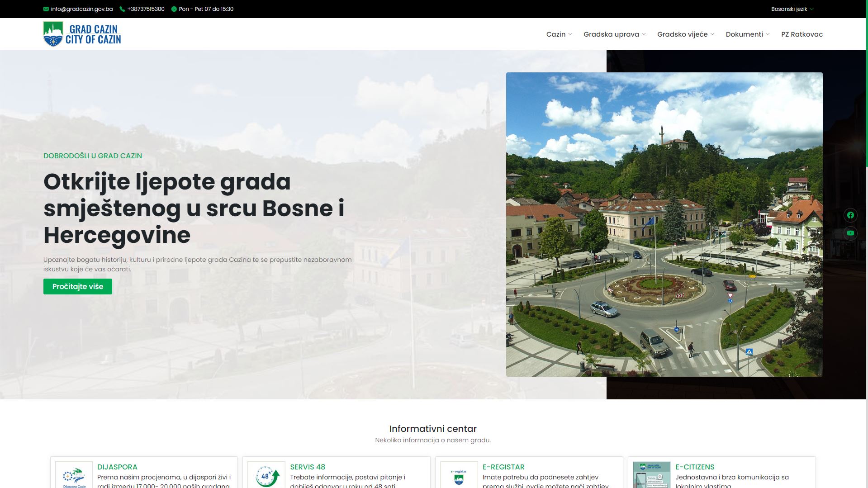Open the Bosanski jezik language dropdown

coord(792,9)
